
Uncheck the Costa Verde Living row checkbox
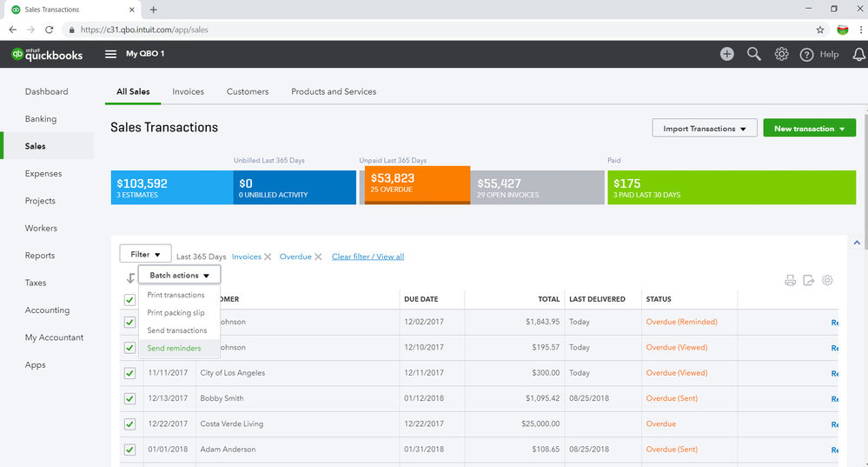pyautogui.click(x=129, y=424)
